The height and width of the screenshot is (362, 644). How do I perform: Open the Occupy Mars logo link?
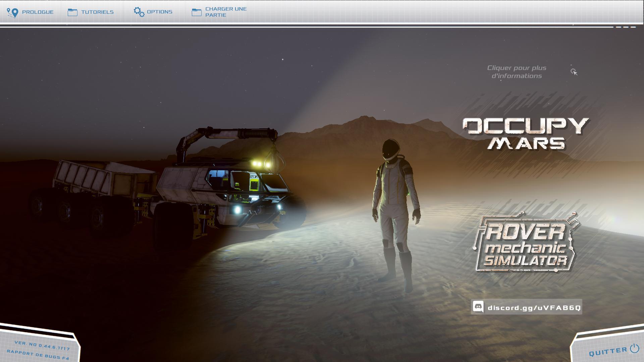pos(526,133)
